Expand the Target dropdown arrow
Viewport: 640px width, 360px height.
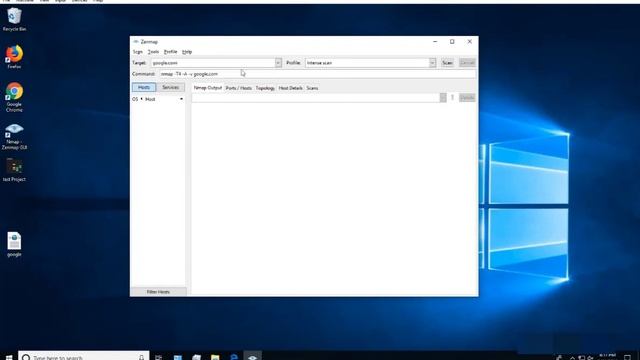pyautogui.click(x=278, y=63)
